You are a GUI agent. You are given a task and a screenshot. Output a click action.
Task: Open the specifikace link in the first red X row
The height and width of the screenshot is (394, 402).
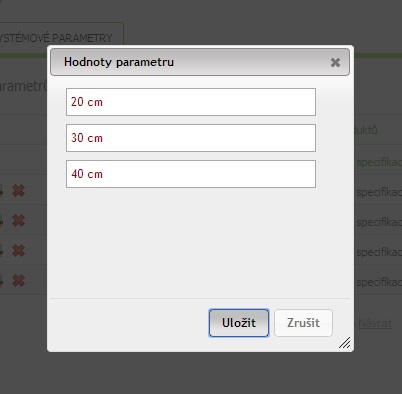pyautogui.click(x=379, y=192)
